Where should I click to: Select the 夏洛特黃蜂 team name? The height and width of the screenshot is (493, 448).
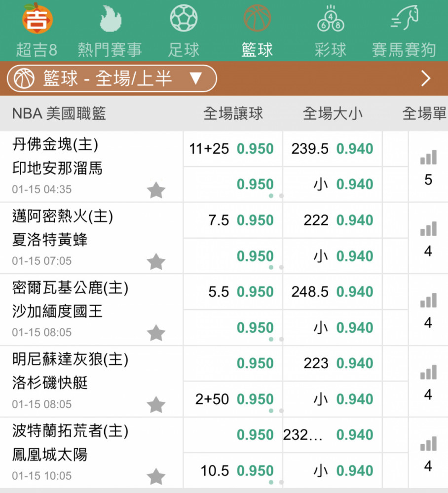point(50,240)
